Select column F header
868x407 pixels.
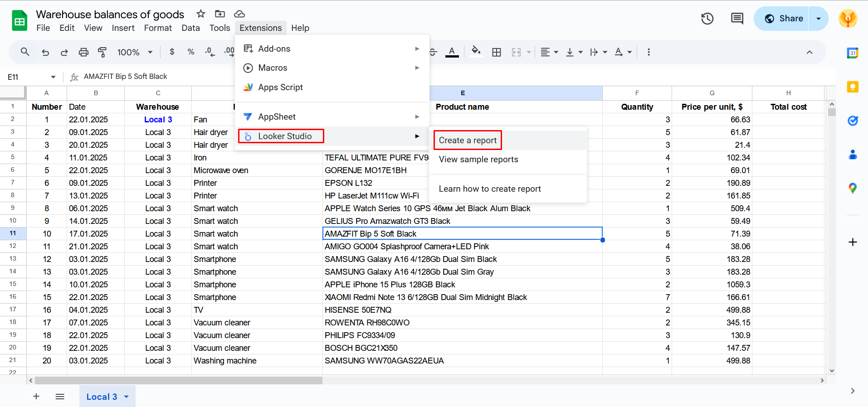[x=637, y=93]
